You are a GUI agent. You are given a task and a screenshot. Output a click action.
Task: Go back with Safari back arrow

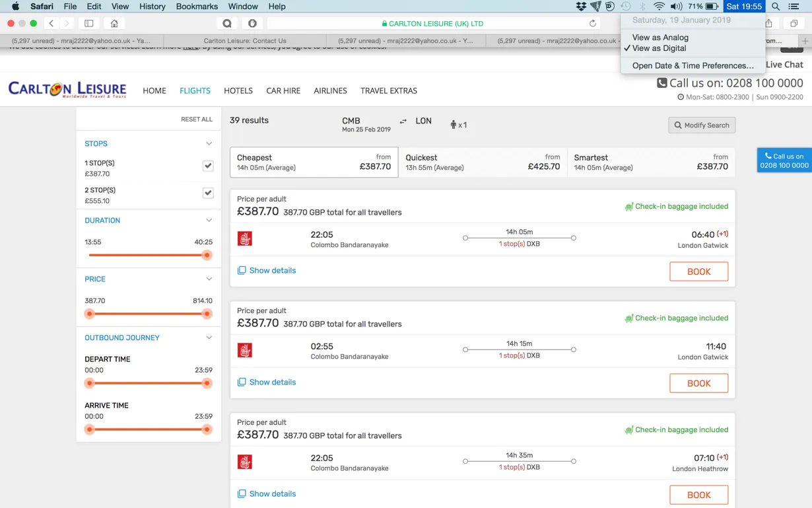[x=51, y=23]
